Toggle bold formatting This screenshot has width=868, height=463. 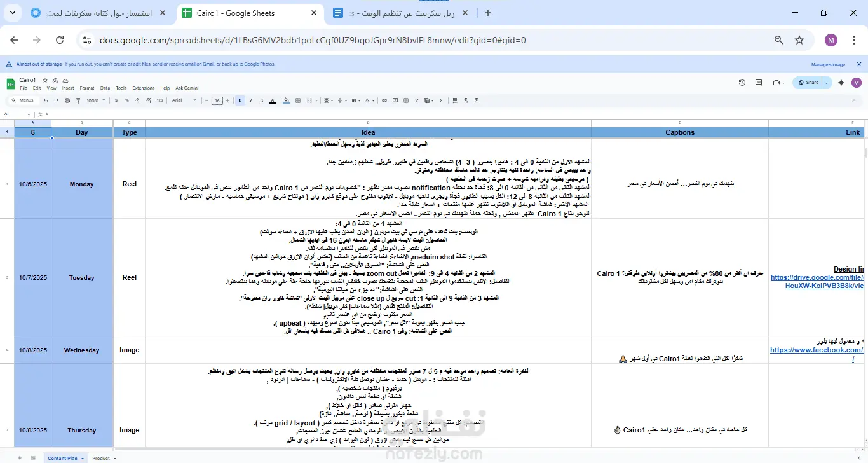(240, 100)
